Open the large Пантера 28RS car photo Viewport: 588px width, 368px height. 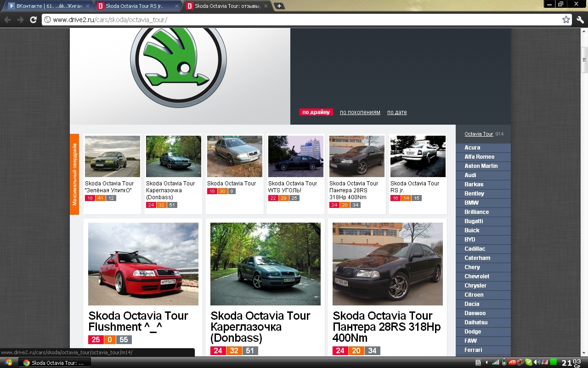pos(388,264)
